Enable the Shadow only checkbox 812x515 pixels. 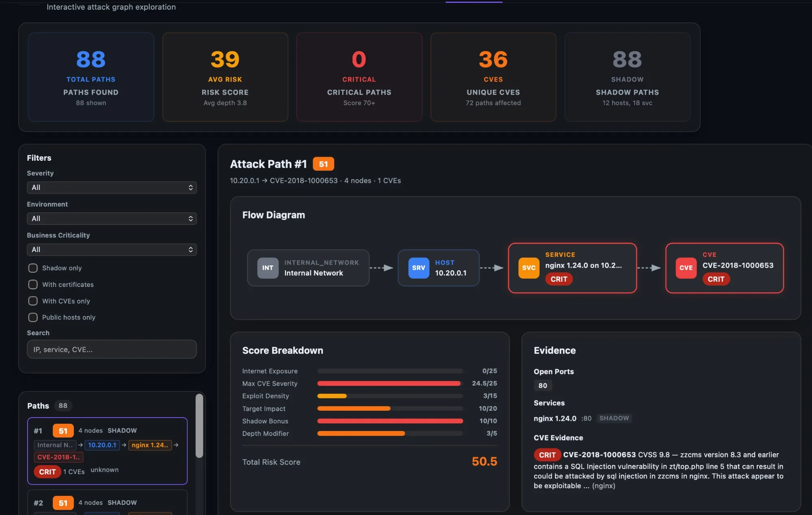[33, 268]
